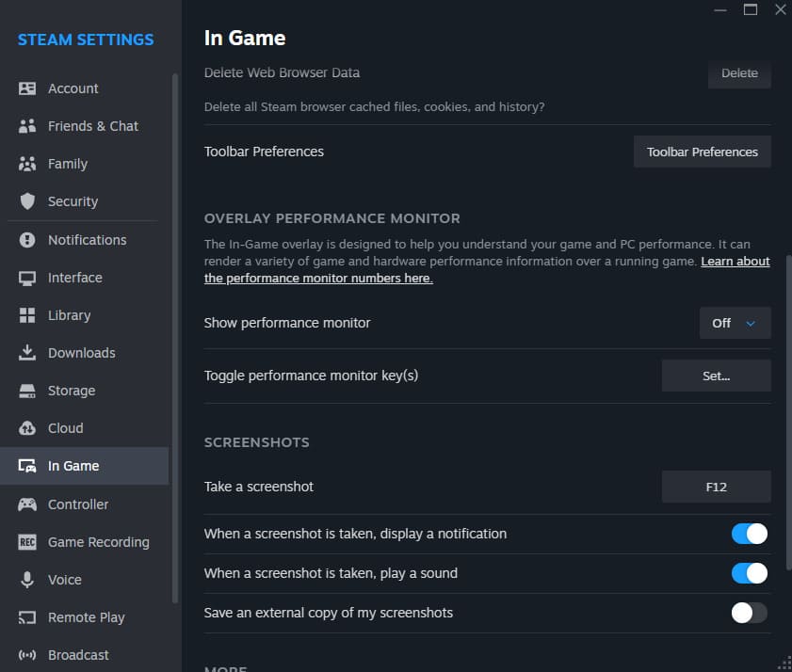This screenshot has height=672, width=792.
Task: Click the In Game overlay icon
Action: click(x=27, y=466)
